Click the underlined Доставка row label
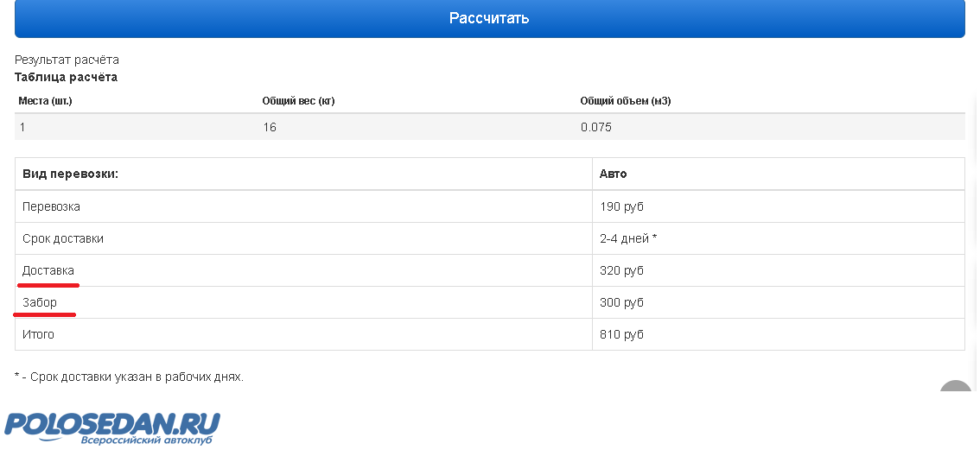 pos(48,270)
